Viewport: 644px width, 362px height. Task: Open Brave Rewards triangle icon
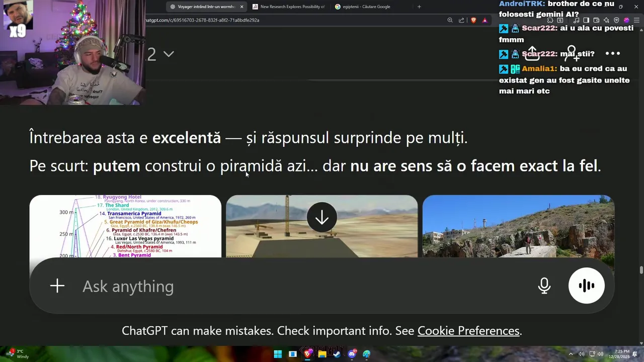485,20
